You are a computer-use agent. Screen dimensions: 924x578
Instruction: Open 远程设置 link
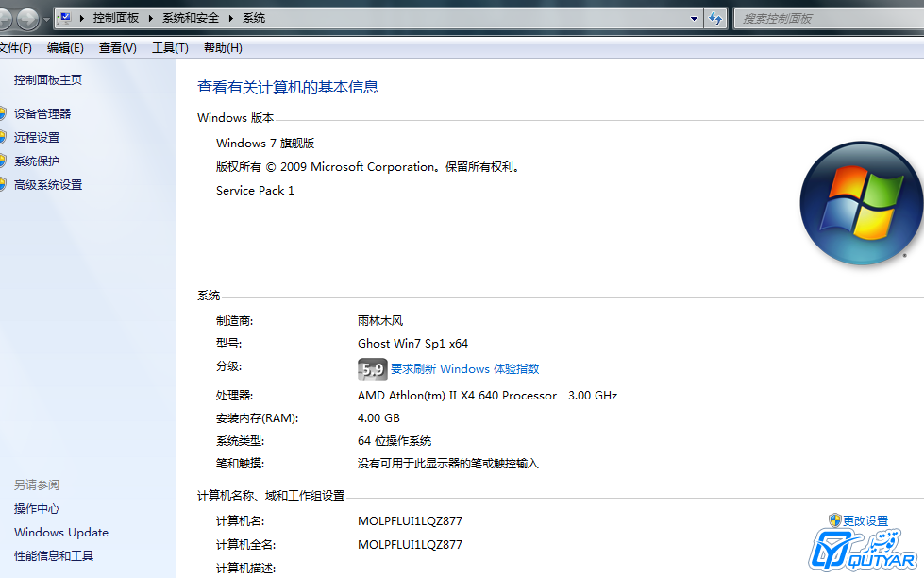point(37,138)
